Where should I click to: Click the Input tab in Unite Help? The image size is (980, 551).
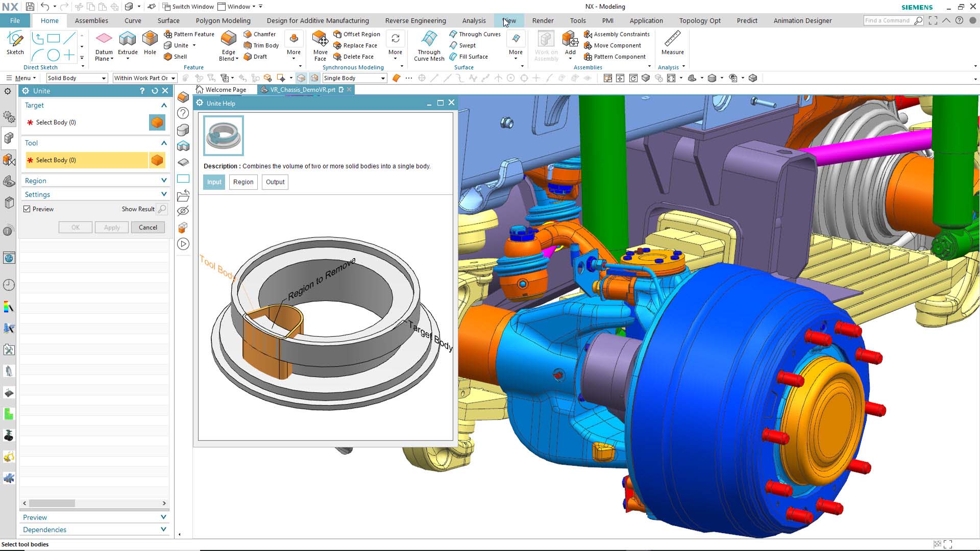[x=214, y=182]
